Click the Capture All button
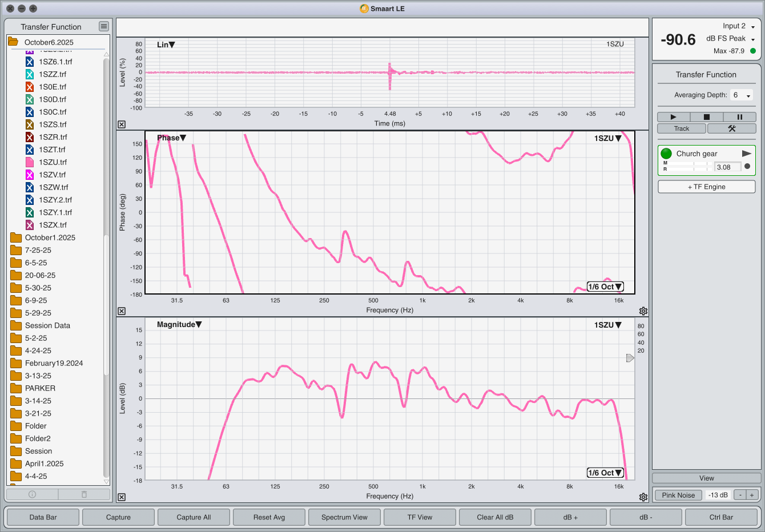 (194, 517)
